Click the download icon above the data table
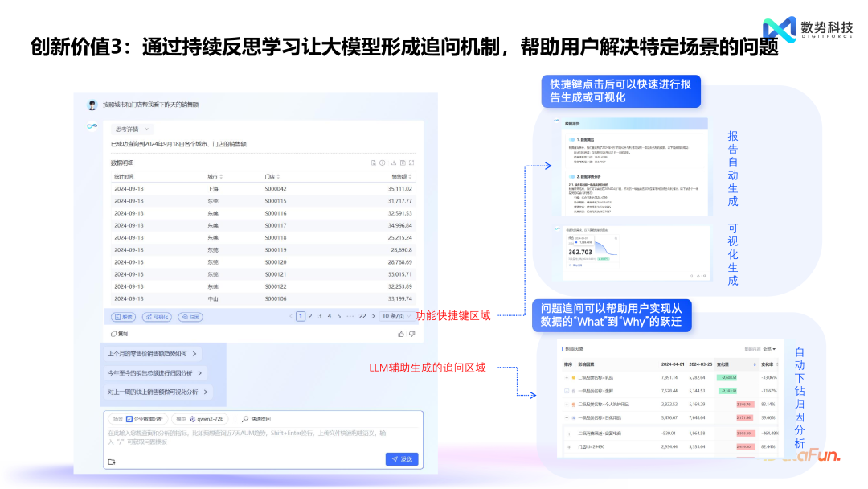The image size is (868, 489). [x=394, y=162]
